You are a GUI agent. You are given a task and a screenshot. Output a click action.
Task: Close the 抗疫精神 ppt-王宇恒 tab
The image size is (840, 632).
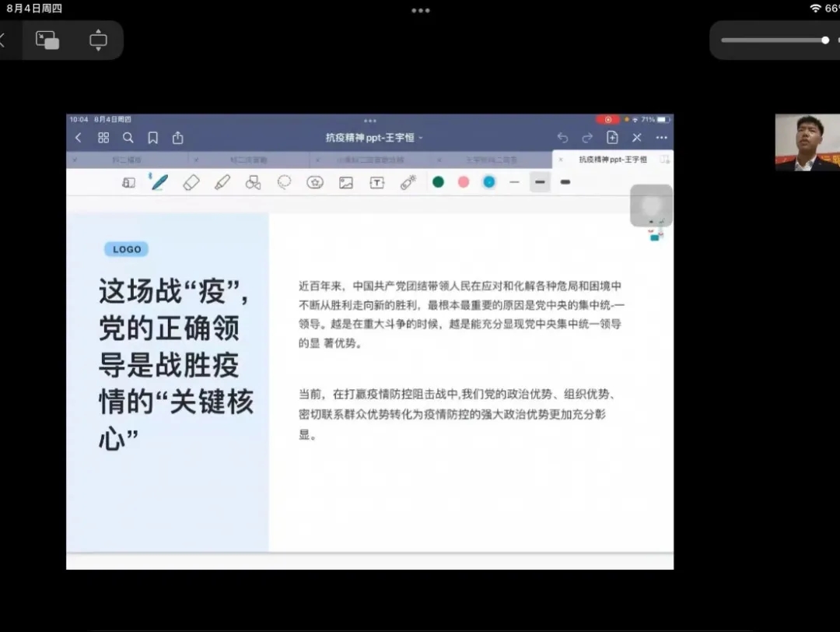(561, 160)
